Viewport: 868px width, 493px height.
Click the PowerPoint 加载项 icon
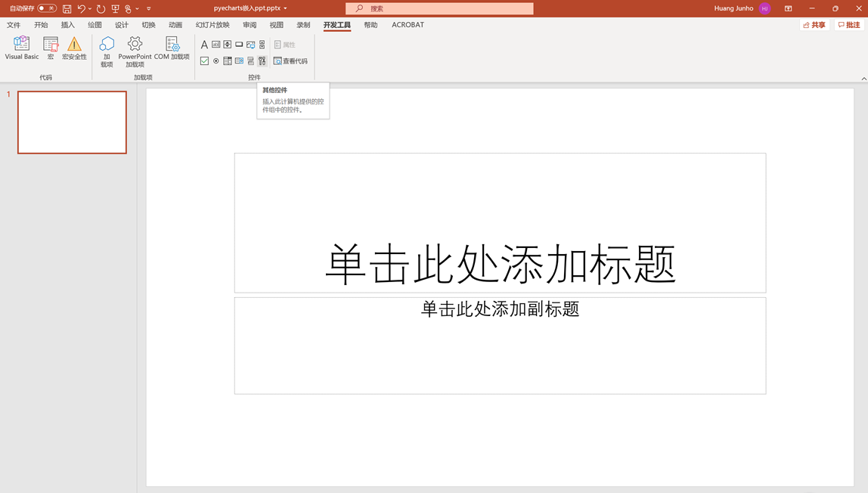[134, 51]
